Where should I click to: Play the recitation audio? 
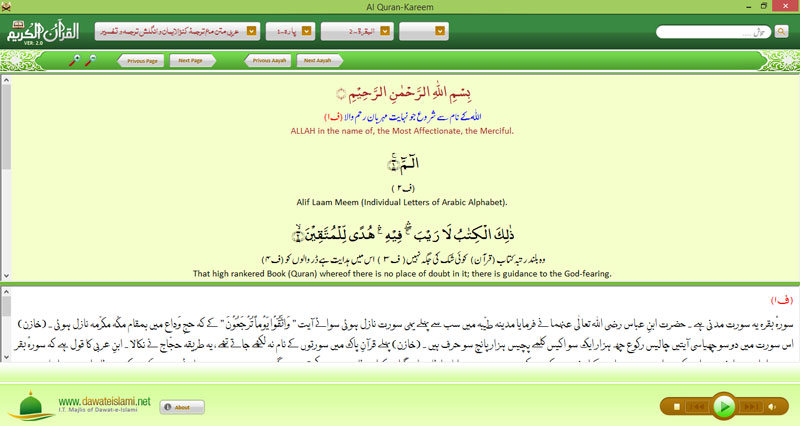[723, 407]
